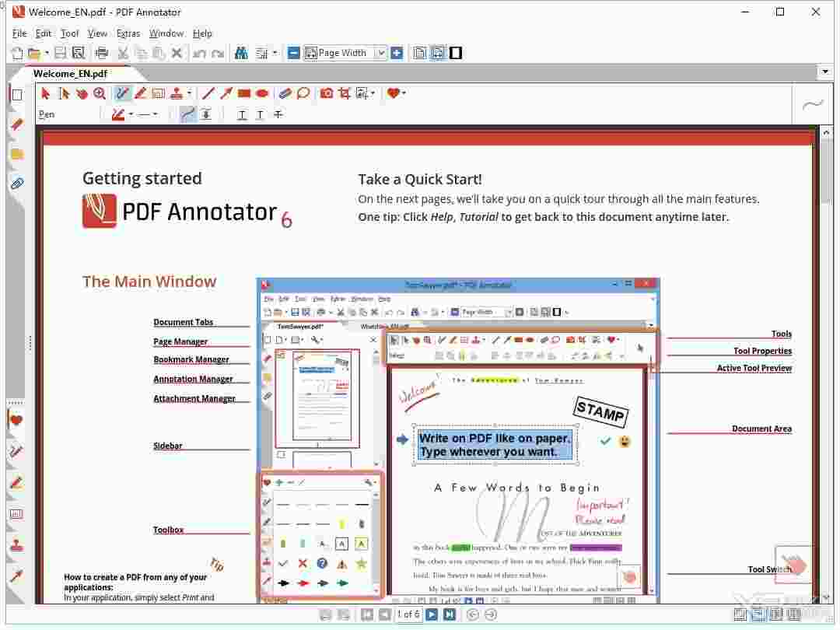
Task: Choose the Zoom magnifier tool
Action: [x=100, y=94]
